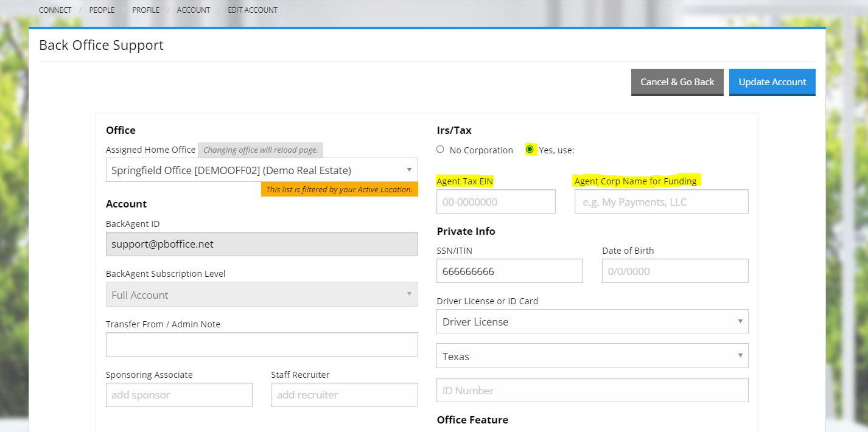Viewport: 868px width, 432px height.
Task: Open the CONNECT breadcrumb link
Action: (x=55, y=10)
